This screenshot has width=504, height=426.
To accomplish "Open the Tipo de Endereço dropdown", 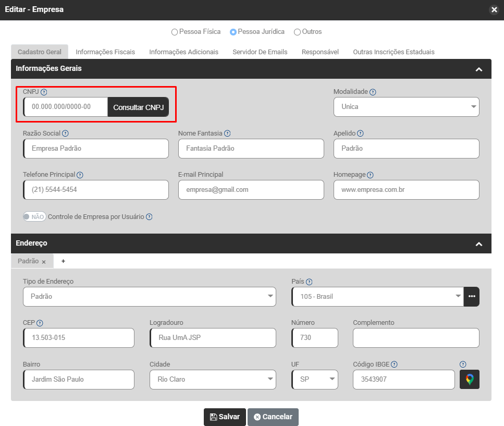I will [x=149, y=297].
